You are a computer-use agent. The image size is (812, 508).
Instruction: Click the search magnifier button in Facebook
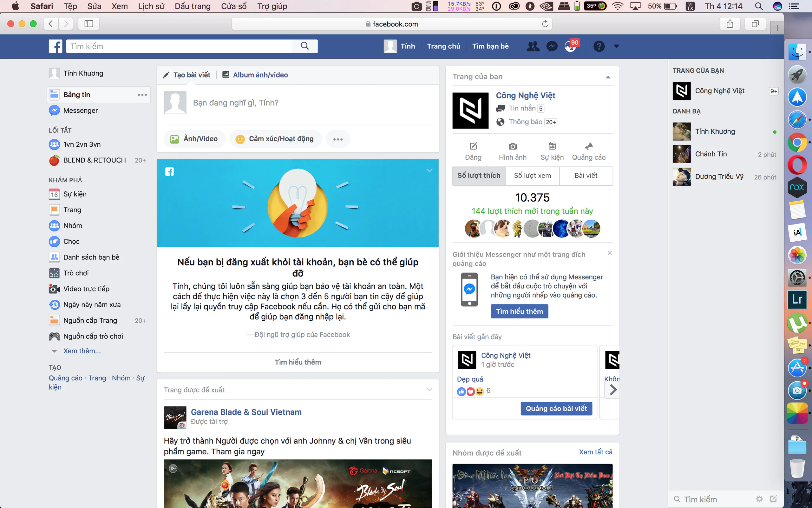[305, 46]
